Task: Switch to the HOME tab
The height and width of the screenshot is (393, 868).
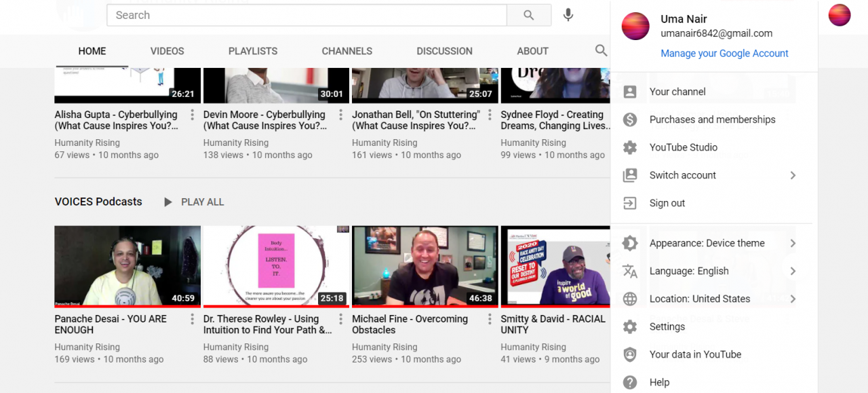Action: coord(92,51)
